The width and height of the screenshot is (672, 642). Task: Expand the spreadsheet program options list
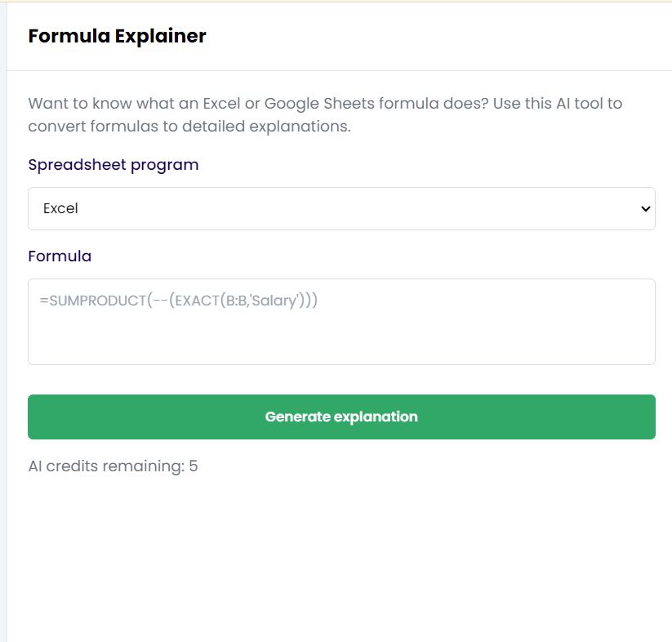coord(341,209)
